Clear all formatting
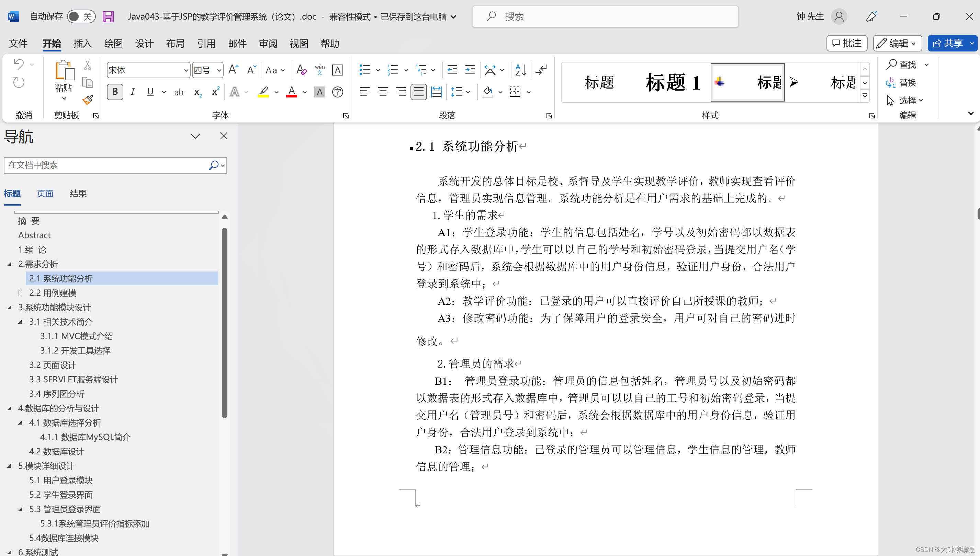Viewport: 980px width, 556px height. pyautogui.click(x=302, y=70)
